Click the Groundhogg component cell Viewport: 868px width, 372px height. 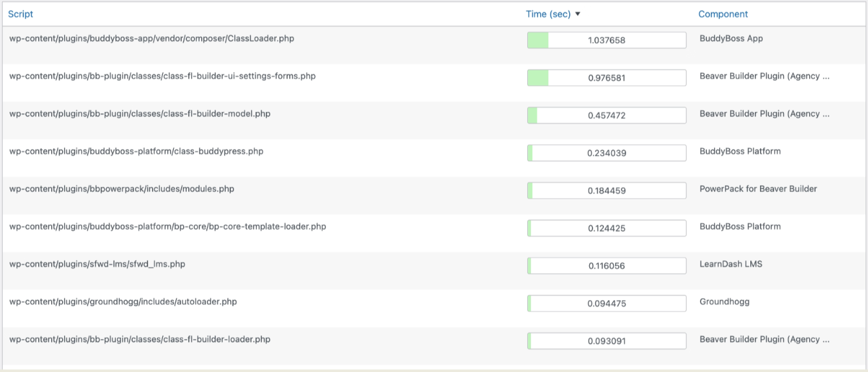click(724, 301)
